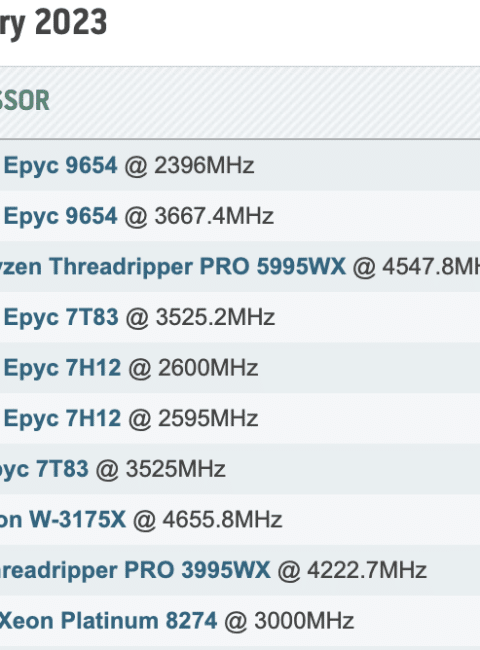Open the W-3175X processor link
480x650 pixels.
63,519
